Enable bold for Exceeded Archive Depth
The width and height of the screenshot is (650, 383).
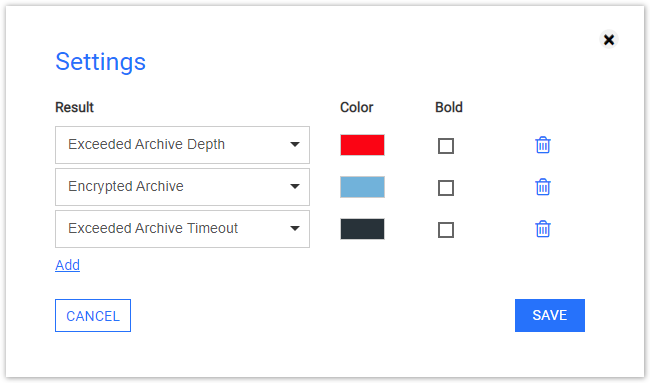click(446, 146)
